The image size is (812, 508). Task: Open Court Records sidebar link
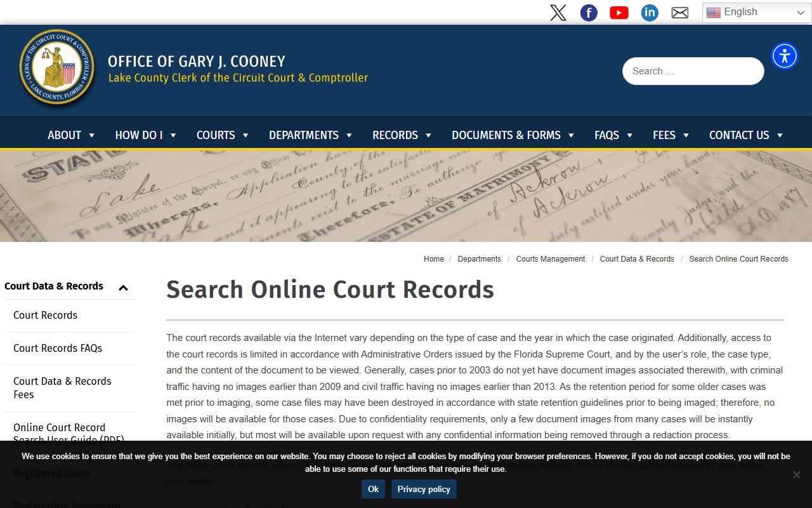[x=45, y=315]
